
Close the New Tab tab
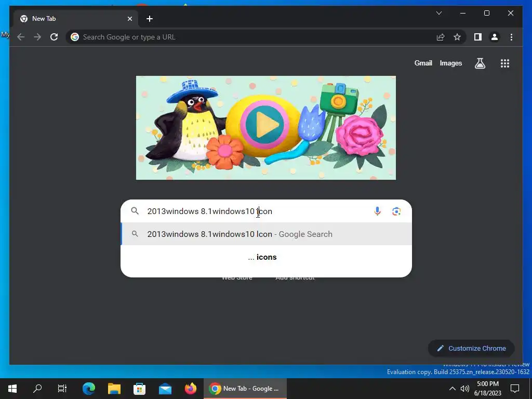pos(129,19)
